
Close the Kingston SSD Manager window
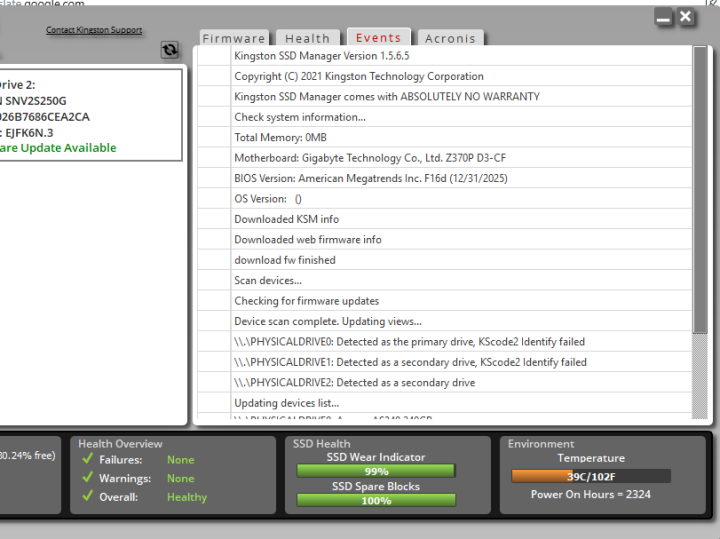686,17
